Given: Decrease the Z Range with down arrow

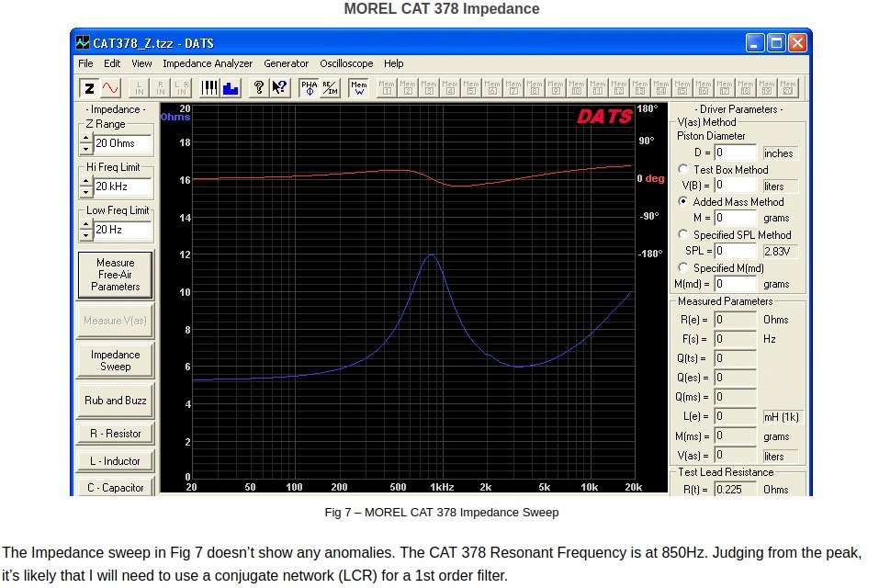Looking at the screenshot, I should (85, 149).
